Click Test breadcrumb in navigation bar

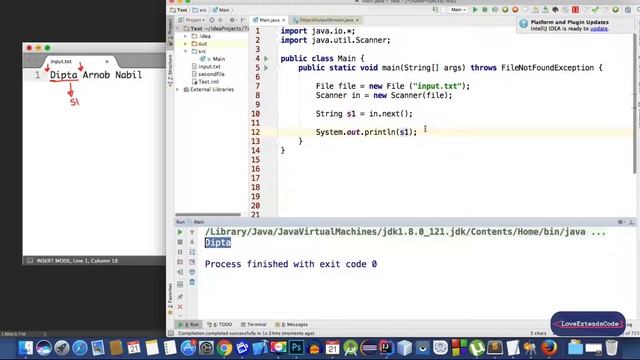coord(179,10)
